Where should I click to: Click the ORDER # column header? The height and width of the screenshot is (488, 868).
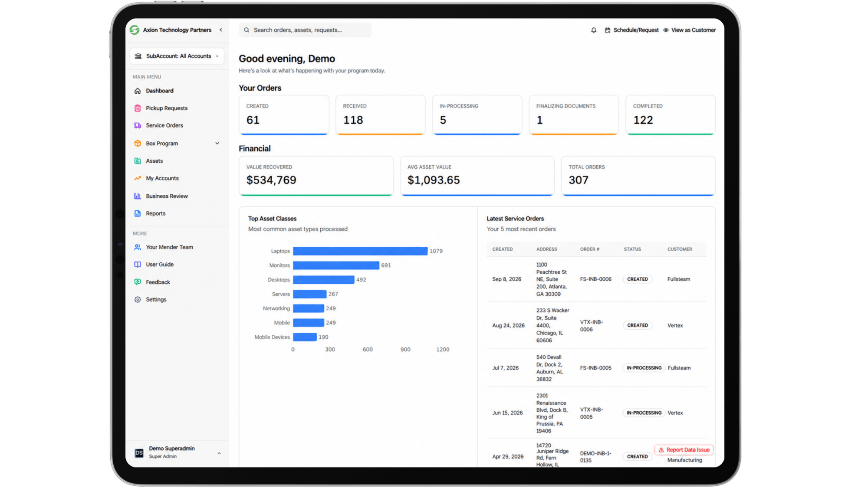[x=589, y=249]
